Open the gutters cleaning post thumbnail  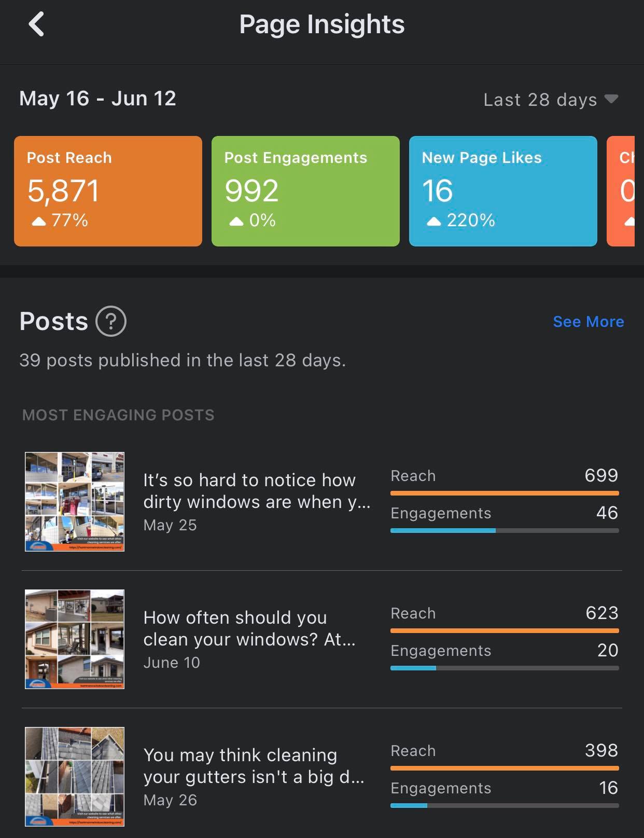[75, 776]
